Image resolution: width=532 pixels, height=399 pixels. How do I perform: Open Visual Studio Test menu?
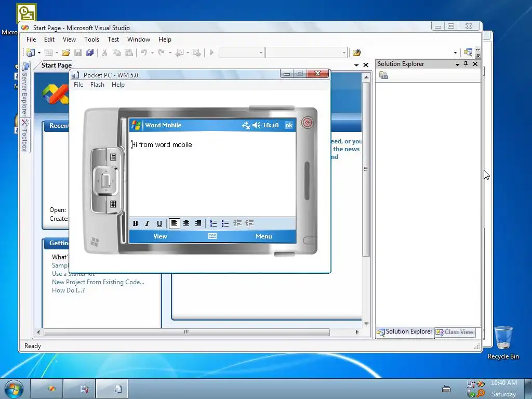[113, 39]
